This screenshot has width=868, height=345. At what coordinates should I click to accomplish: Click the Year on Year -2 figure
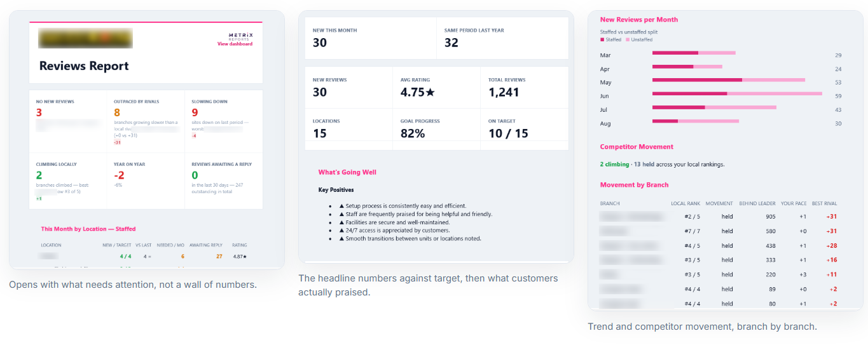tap(119, 175)
